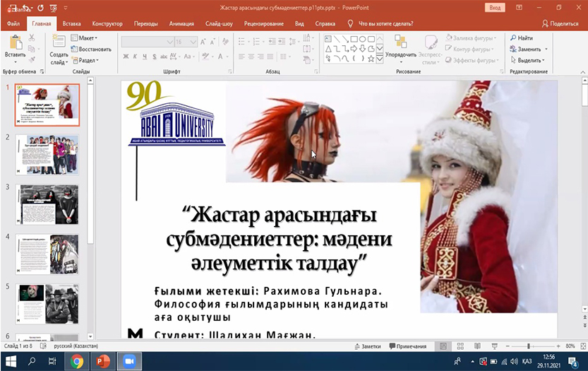Toggle Normal view button in status bar
588x371 pixels.
pyautogui.click(x=443, y=346)
